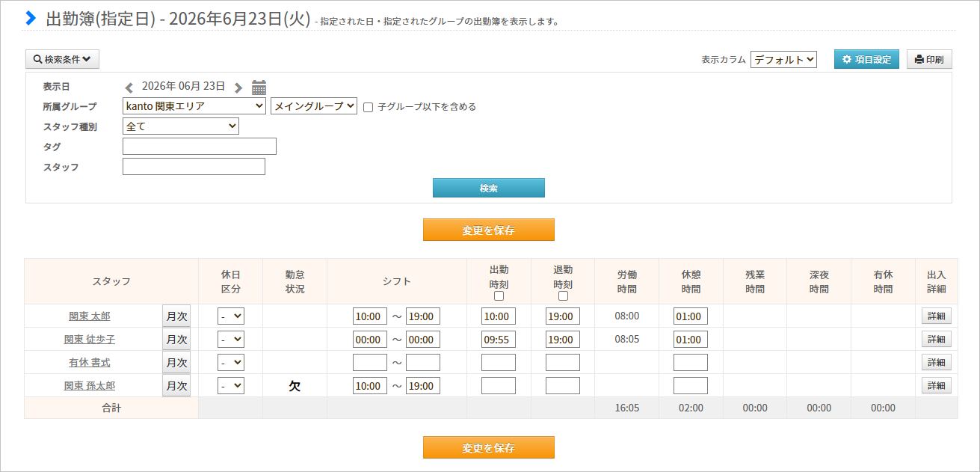Open the 所属グループ kanto 関東エリア dropdown
This screenshot has width=980, height=472.
pos(194,106)
